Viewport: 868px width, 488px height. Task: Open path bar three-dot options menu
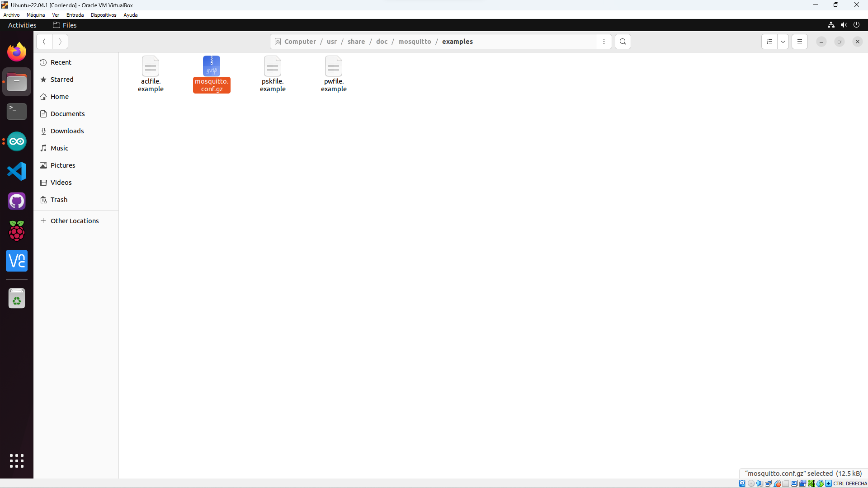(x=604, y=42)
